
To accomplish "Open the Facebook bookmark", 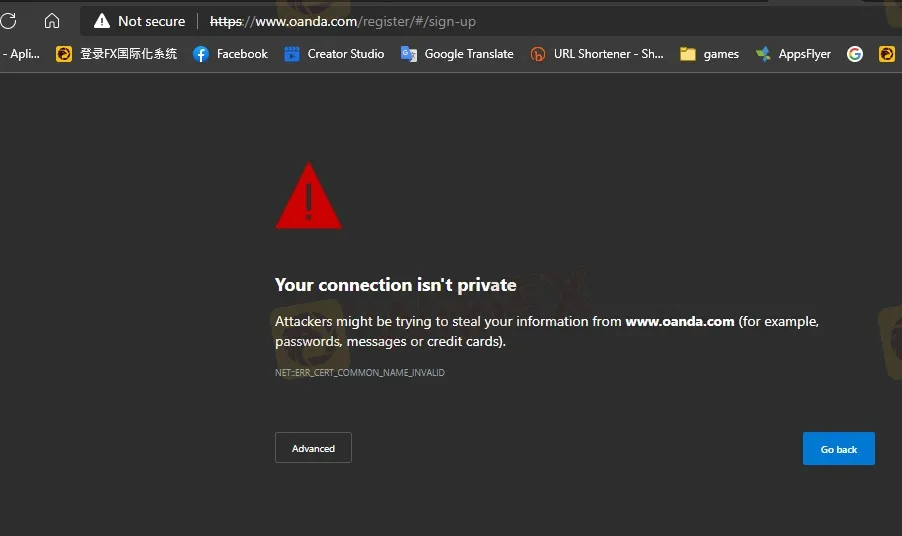I will coord(230,54).
